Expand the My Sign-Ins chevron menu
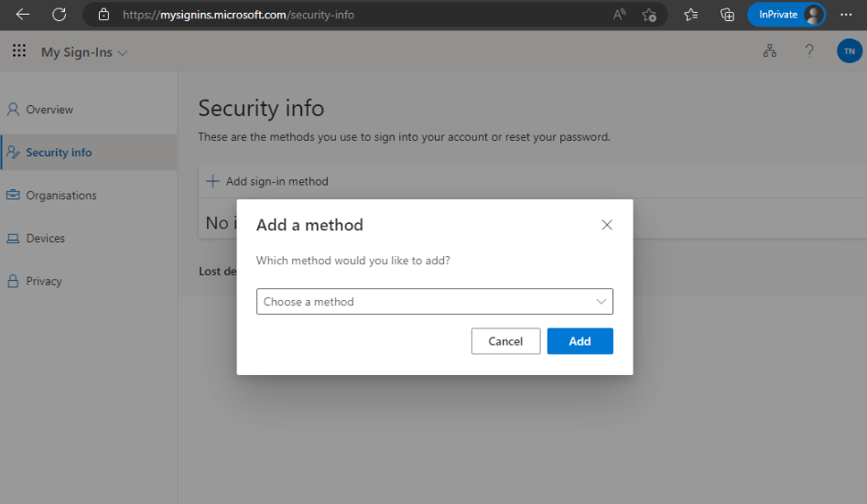The image size is (867, 504). coord(123,53)
